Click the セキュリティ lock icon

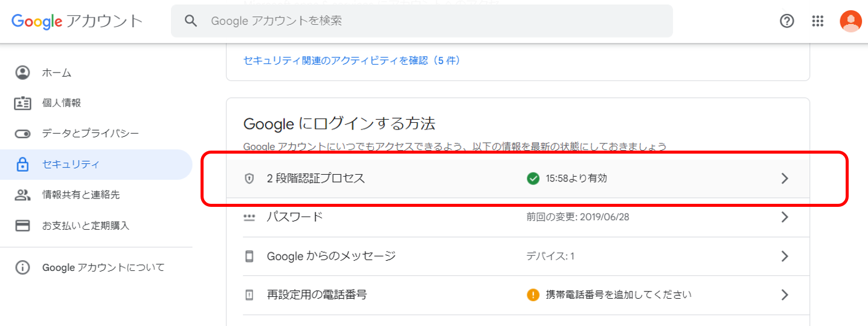[22, 164]
